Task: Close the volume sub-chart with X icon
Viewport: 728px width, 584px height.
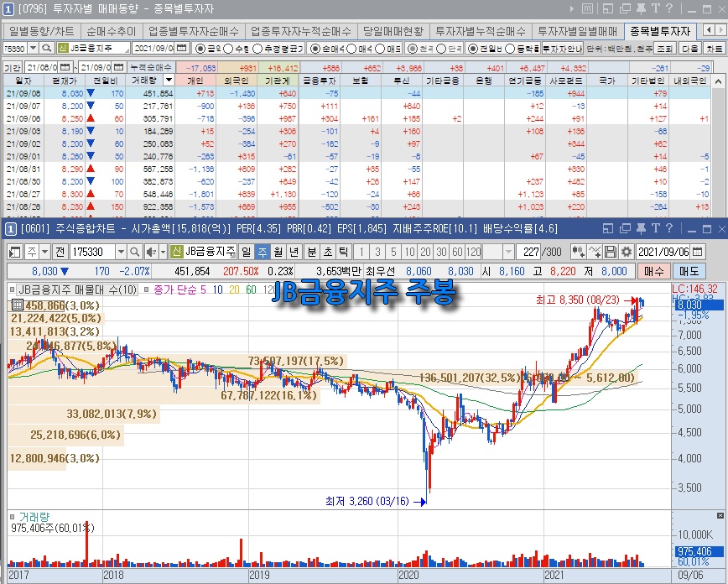Action: click(x=720, y=516)
